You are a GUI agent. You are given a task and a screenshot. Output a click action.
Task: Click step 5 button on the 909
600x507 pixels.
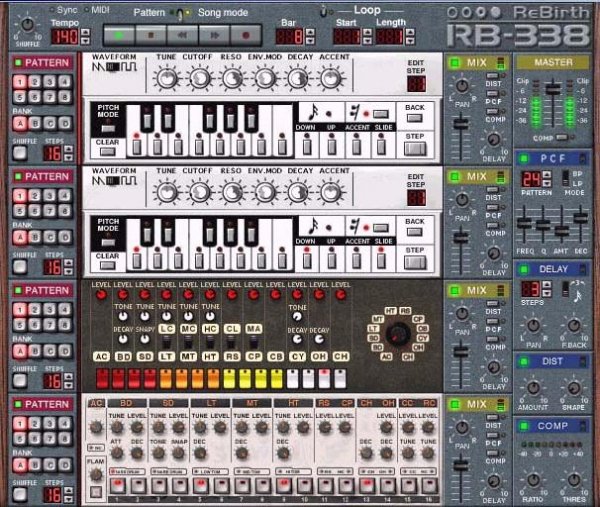pos(200,486)
